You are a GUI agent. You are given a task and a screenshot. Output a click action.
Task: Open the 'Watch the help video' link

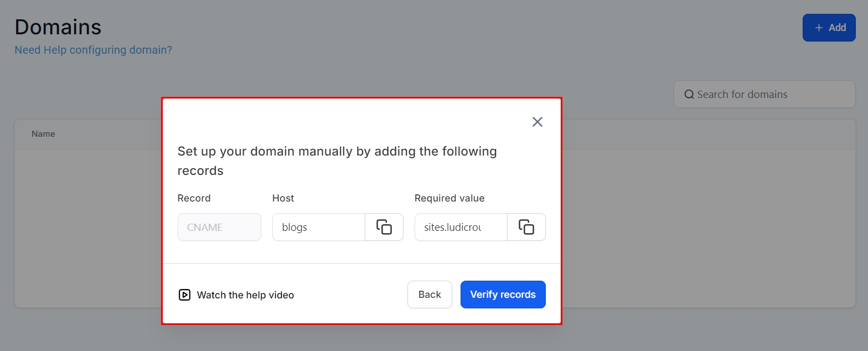[245, 295]
